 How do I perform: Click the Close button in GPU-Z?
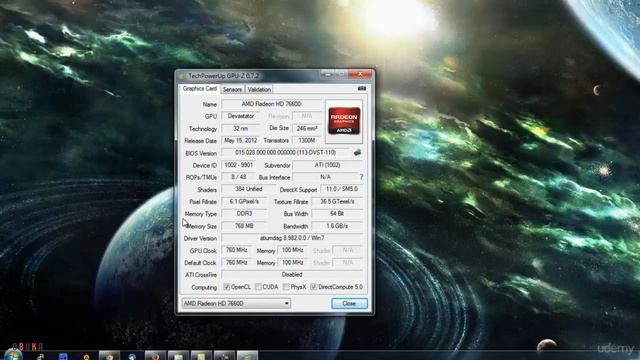349,303
